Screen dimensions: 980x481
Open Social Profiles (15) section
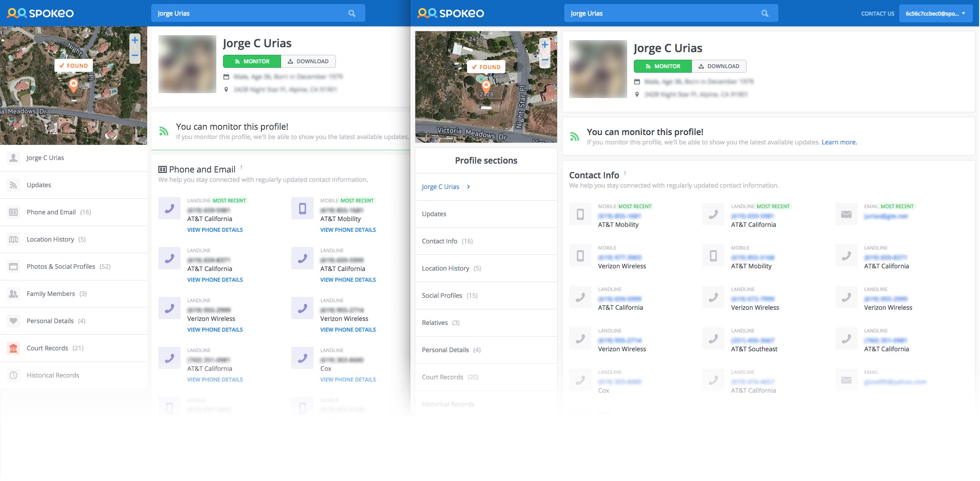486,296
